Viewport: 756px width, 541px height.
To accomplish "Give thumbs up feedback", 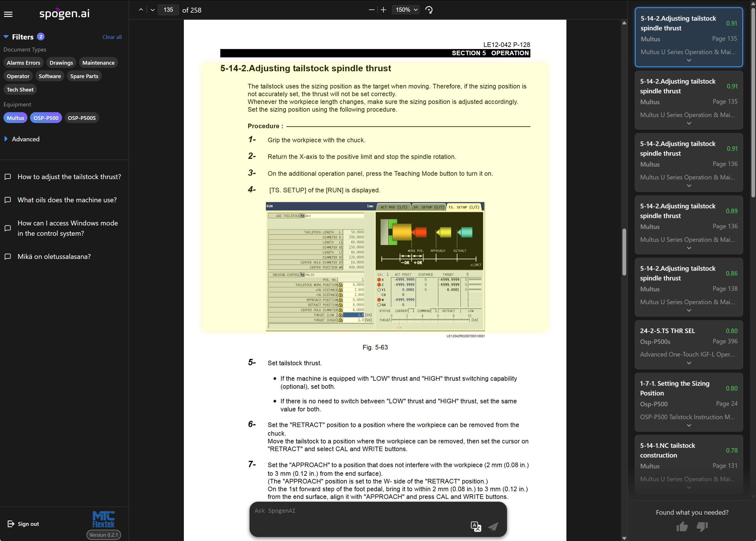I will [x=682, y=527].
